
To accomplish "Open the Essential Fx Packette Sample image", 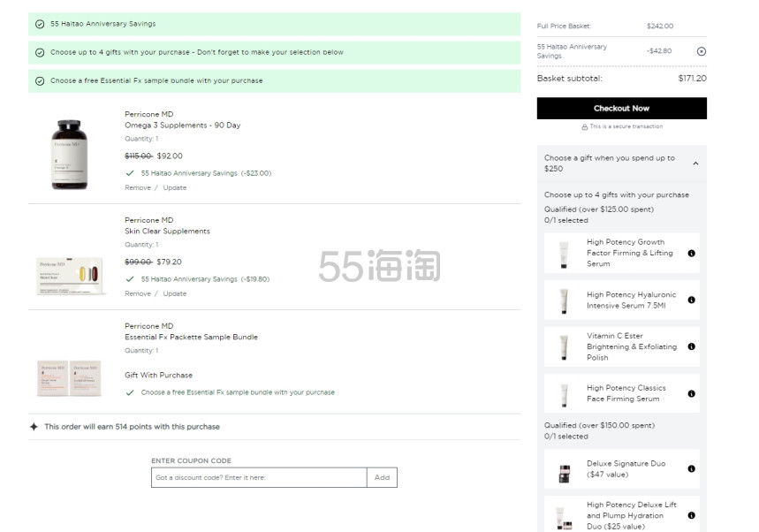I will (x=69, y=378).
